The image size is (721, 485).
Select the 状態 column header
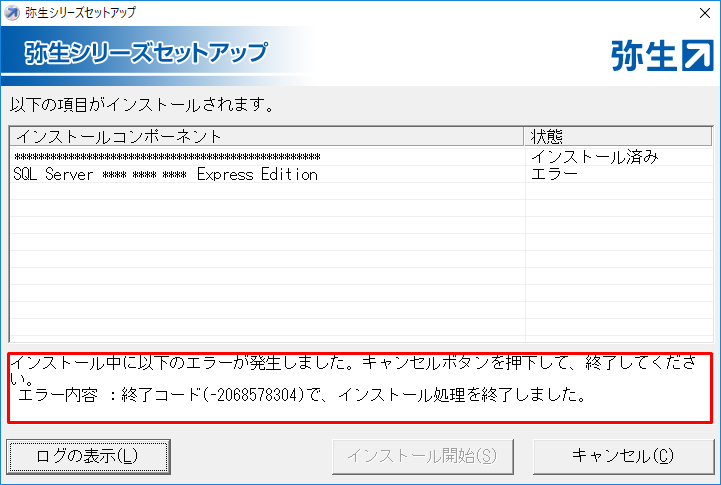click(x=618, y=137)
